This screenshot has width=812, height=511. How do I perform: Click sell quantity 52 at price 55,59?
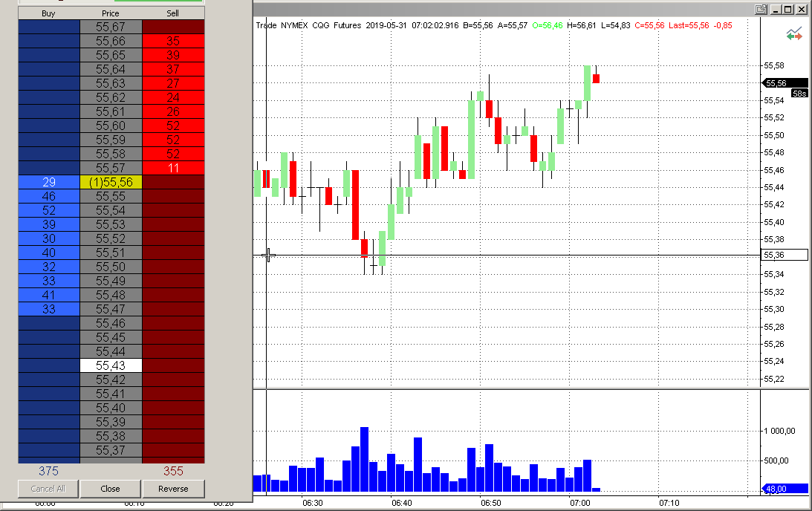coord(173,140)
